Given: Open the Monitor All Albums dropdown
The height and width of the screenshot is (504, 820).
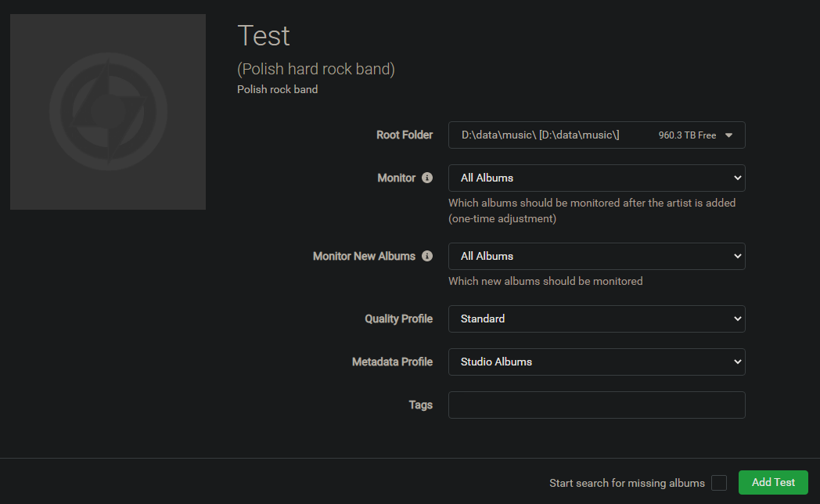Looking at the screenshot, I should point(597,178).
